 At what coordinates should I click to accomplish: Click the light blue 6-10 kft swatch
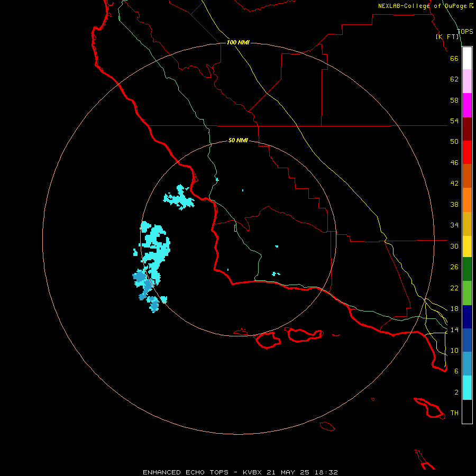pos(467,364)
